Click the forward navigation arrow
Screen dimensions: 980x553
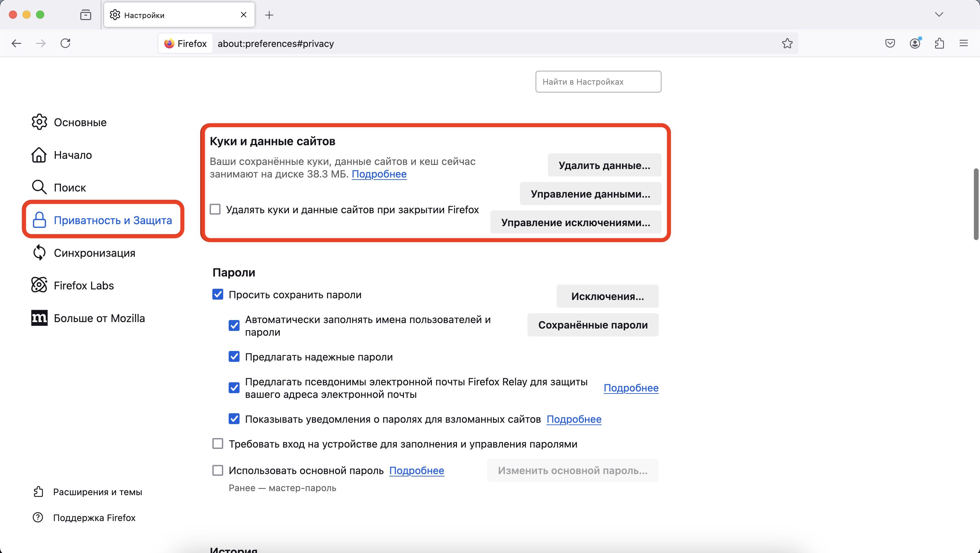click(41, 43)
